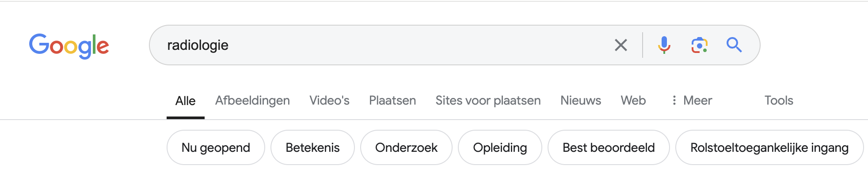Open Sites voor plaatsen tab
The height and width of the screenshot is (188, 868).
[488, 101]
